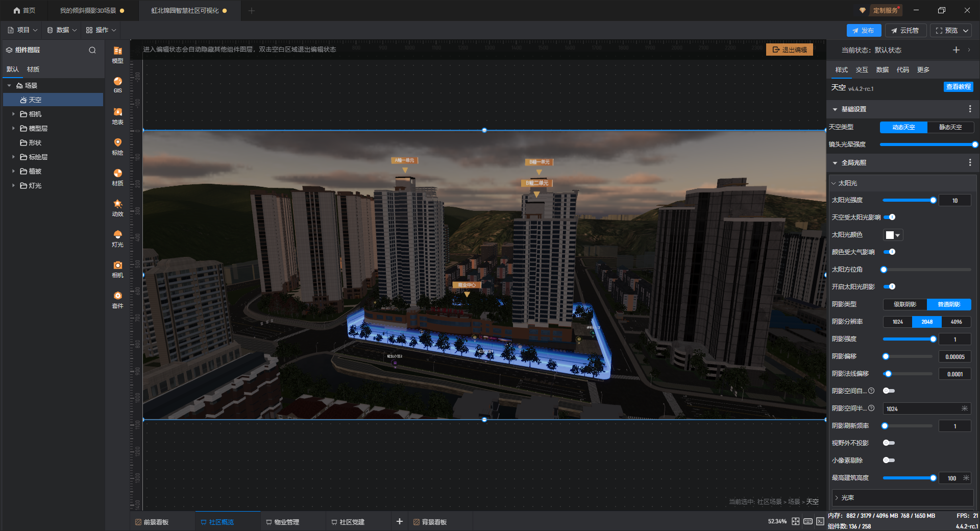This screenshot has width=980, height=531.
Task: Click the asterisk icon in 最高建筑高度 field
Action: tap(966, 478)
